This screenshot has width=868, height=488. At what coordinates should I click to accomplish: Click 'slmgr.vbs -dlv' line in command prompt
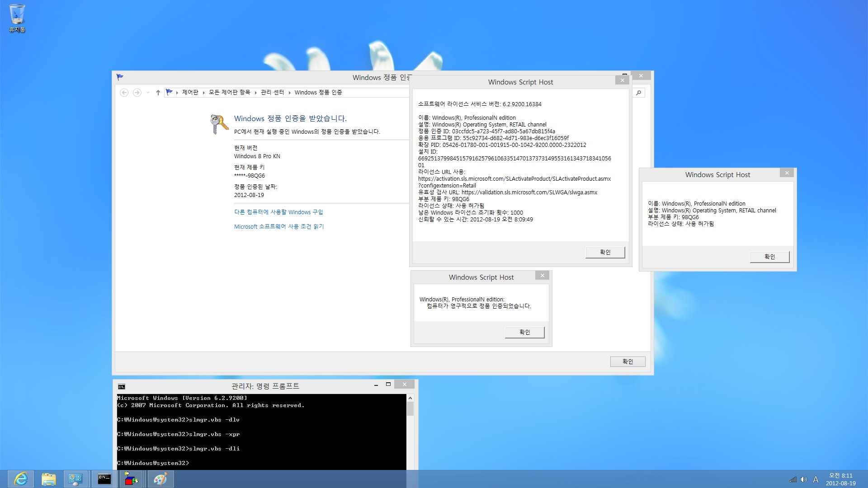pyautogui.click(x=178, y=420)
